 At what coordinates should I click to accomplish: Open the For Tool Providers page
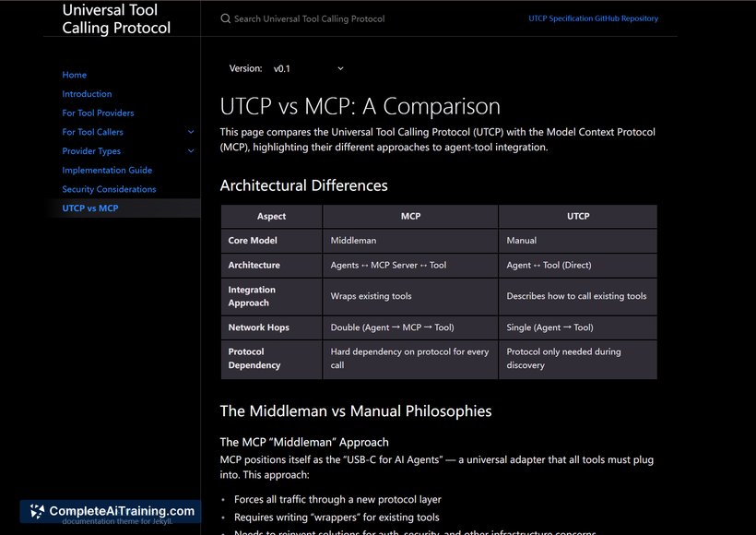point(98,113)
